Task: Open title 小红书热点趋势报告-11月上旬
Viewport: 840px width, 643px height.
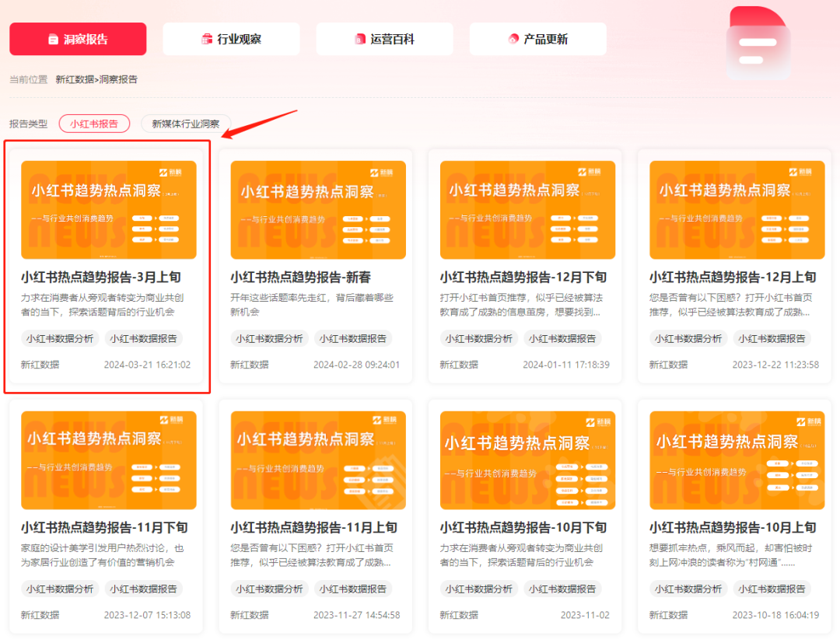Action: [x=314, y=528]
